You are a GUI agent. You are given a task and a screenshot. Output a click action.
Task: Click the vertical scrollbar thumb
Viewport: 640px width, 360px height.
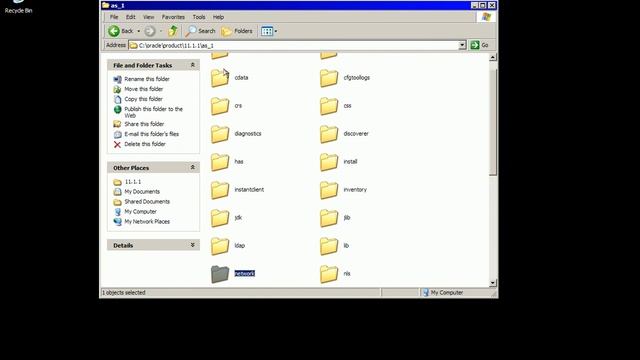(x=493, y=122)
